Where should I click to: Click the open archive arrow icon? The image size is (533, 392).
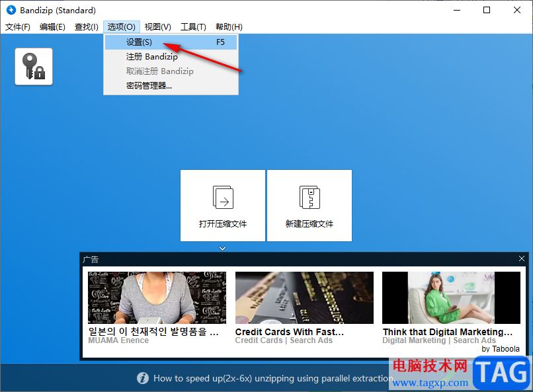[223, 197]
